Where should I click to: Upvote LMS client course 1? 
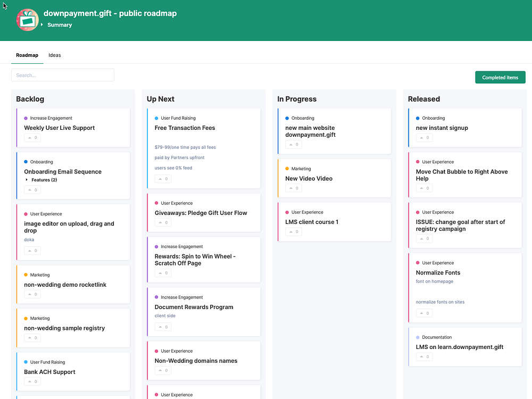click(294, 232)
